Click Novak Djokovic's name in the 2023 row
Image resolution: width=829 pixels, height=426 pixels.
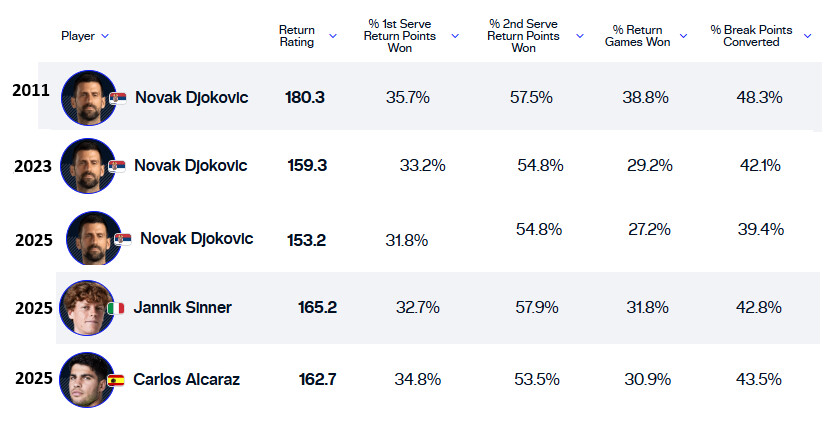point(190,165)
